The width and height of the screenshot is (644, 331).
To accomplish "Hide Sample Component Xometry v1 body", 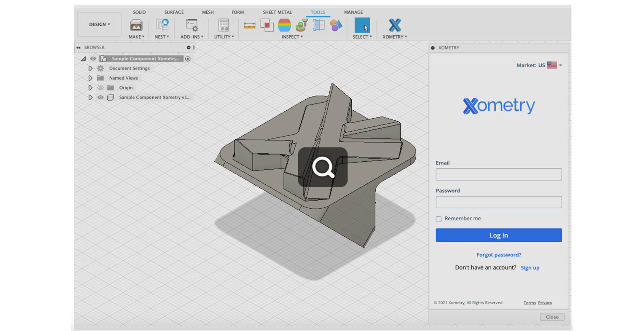I will click(100, 97).
